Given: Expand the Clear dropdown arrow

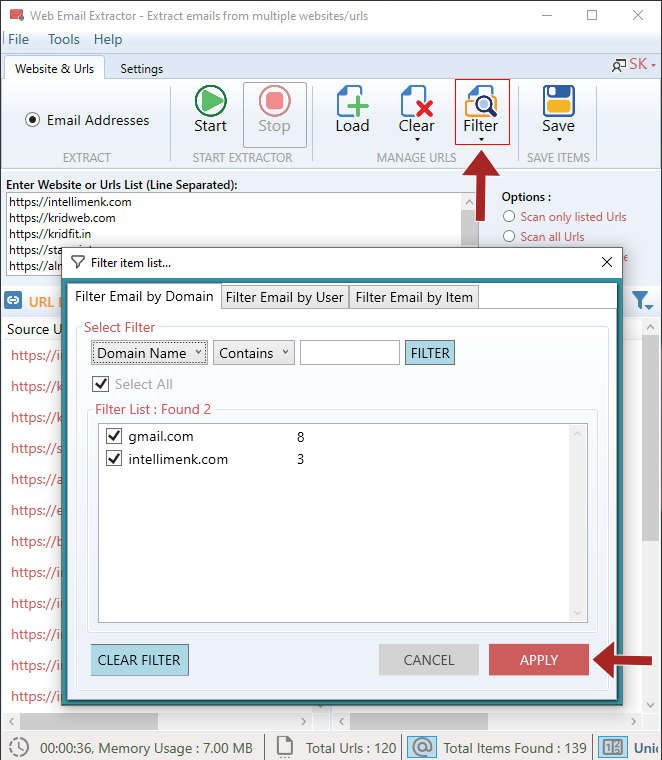Looking at the screenshot, I should pos(417,140).
